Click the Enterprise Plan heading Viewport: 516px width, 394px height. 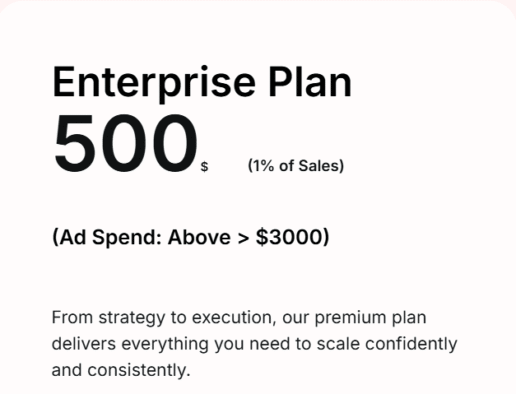tap(202, 83)
